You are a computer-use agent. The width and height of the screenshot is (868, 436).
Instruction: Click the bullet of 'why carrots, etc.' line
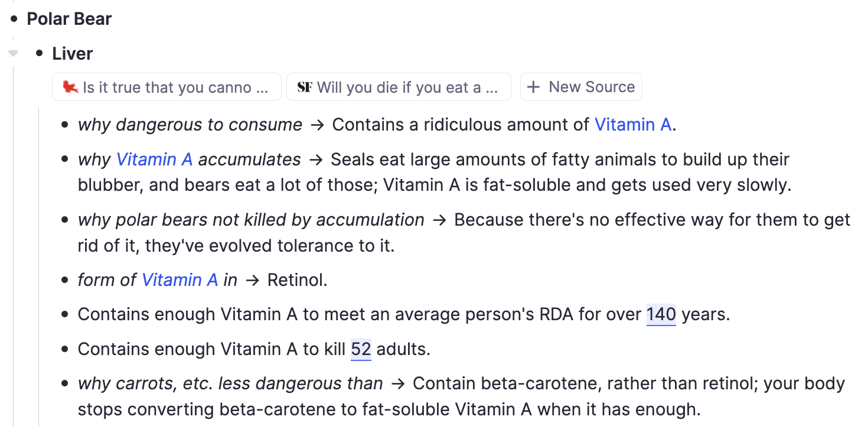pos(66,384)
